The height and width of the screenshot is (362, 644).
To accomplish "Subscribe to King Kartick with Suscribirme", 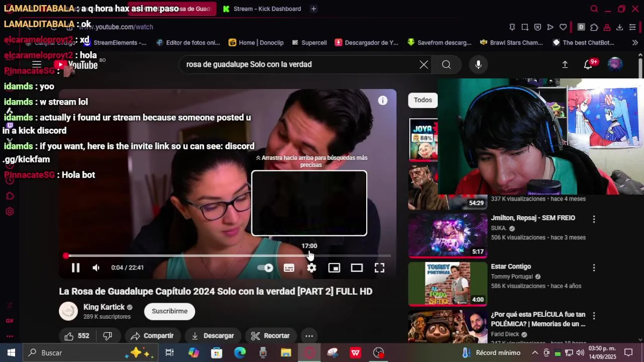I will [x=170, y=311].
